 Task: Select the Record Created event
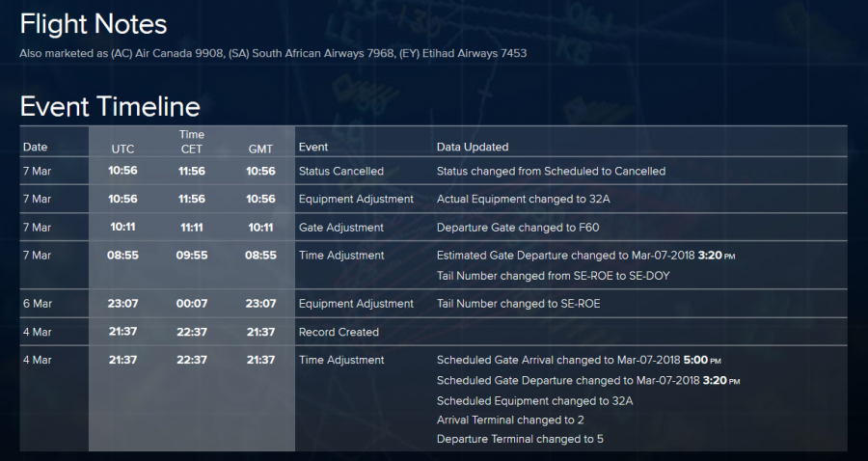coord(339,332)
